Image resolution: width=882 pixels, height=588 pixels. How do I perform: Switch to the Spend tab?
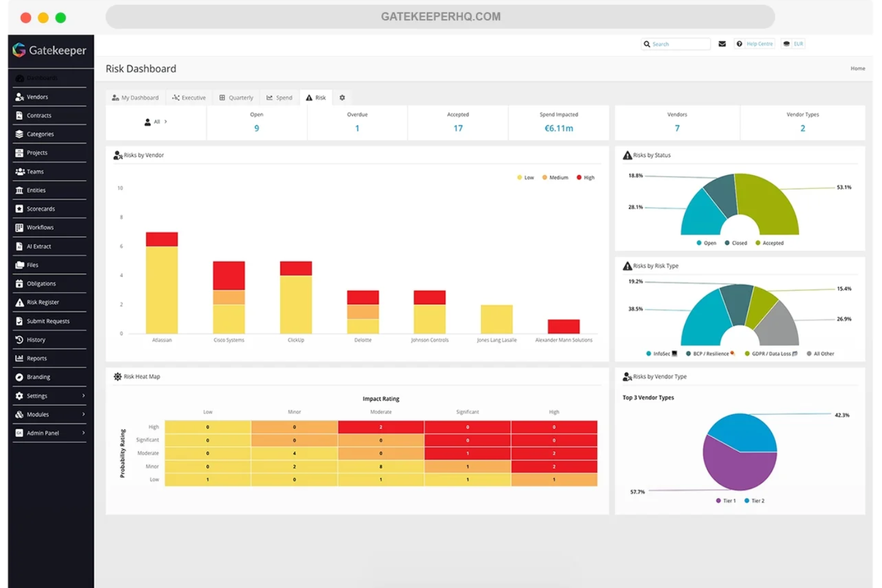point(279,98)
